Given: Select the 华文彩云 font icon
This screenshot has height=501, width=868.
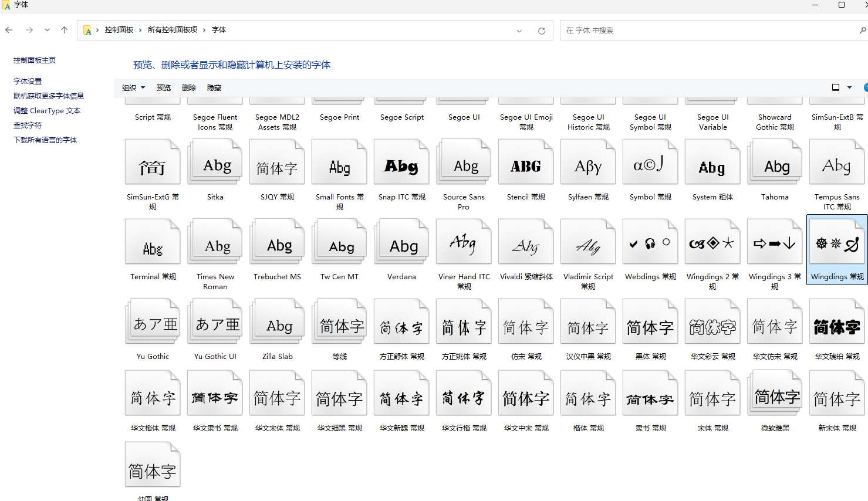Looking at the screenshot, I should coord(712,322).
